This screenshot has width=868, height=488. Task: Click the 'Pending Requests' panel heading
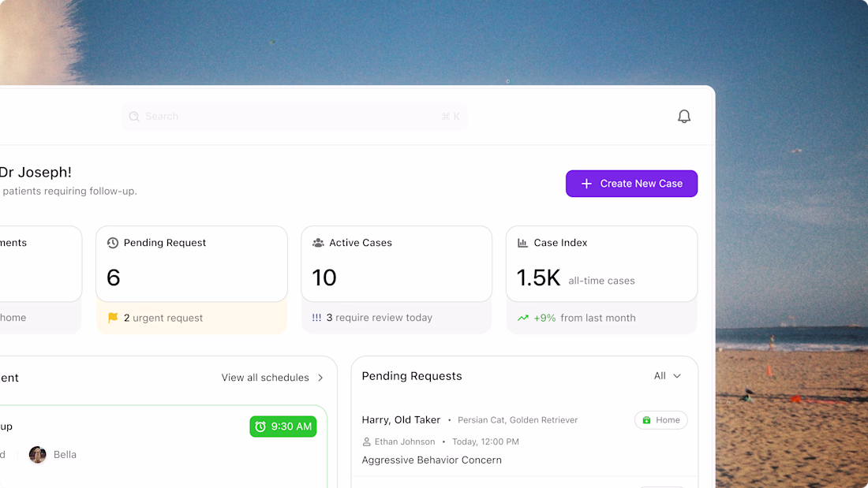coord(412,376)
